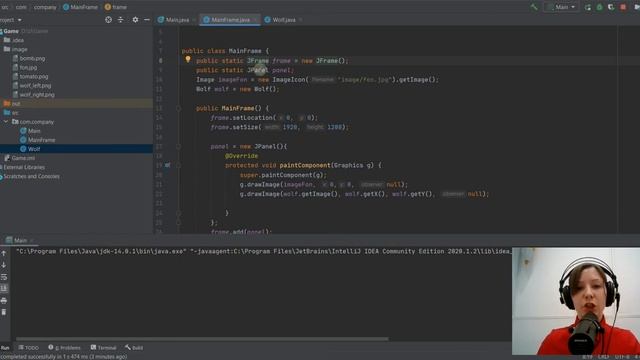This screenshot has height=360, width=640.
Task: Click the console horizontal scrollbar
Action: click(x=202, y=339)
